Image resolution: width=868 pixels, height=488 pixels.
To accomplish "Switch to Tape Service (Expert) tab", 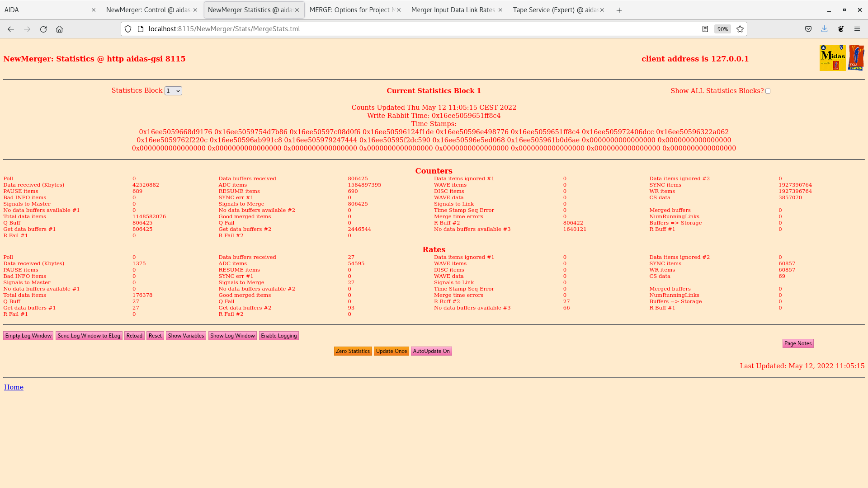I will tap(558, 10).
